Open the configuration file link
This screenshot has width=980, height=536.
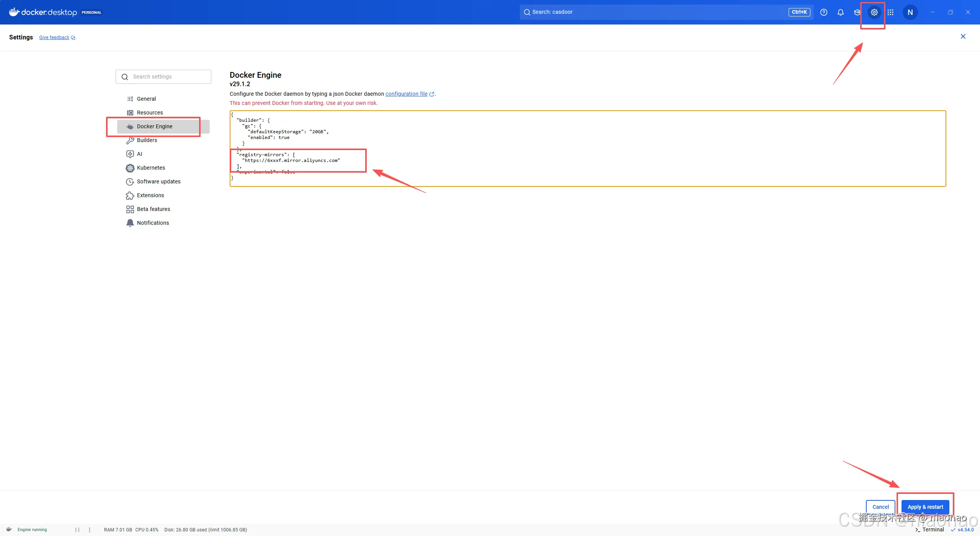point(406,94)
